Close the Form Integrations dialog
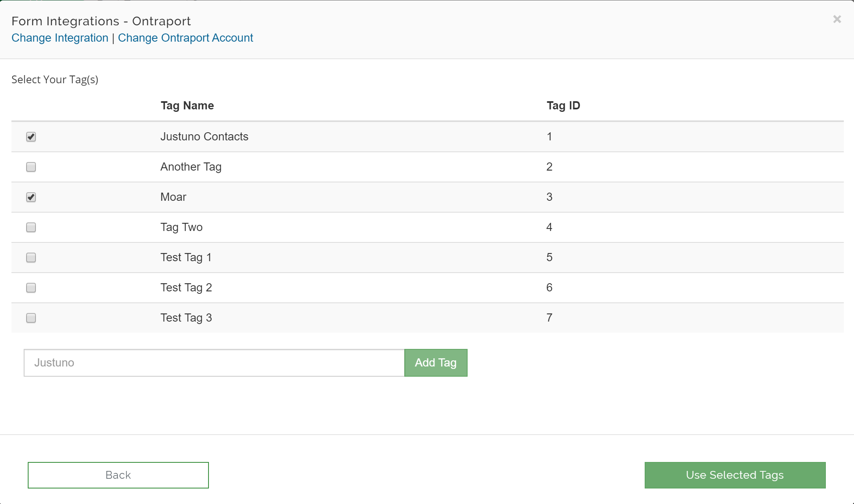Screen dimensions: 854x504 click(x=836, y=19)
